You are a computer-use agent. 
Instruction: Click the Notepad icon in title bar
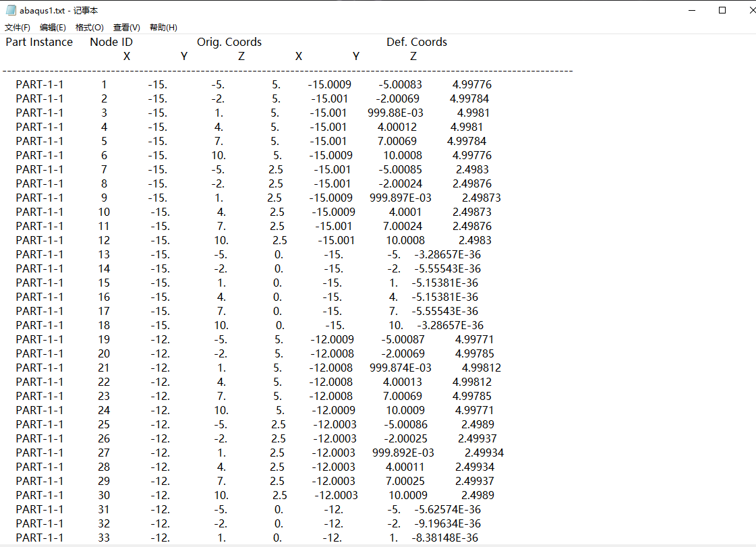(11, 10)
